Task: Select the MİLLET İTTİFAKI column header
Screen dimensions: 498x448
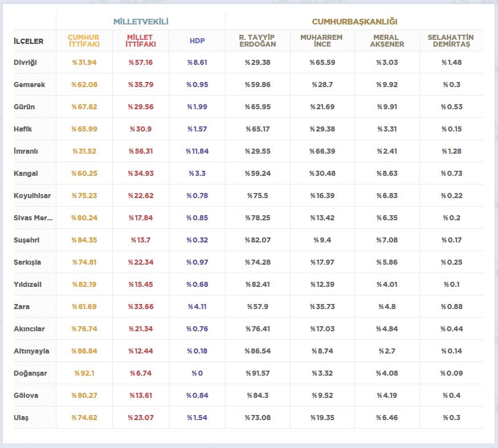Action: tap(140, 41)
